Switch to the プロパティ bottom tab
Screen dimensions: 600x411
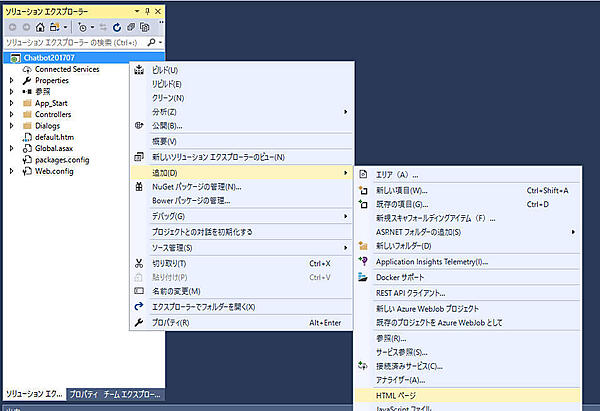click(x=81, y=396)
